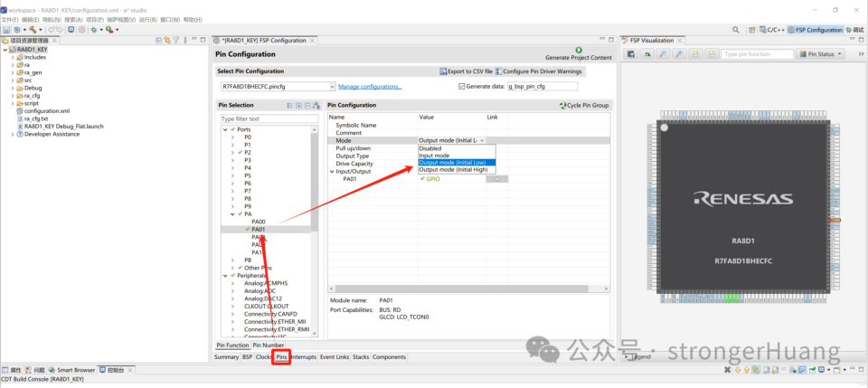Open the 文件(F) menu
Image resolution: width=868 pixels, height=388 pixels.
10,20
